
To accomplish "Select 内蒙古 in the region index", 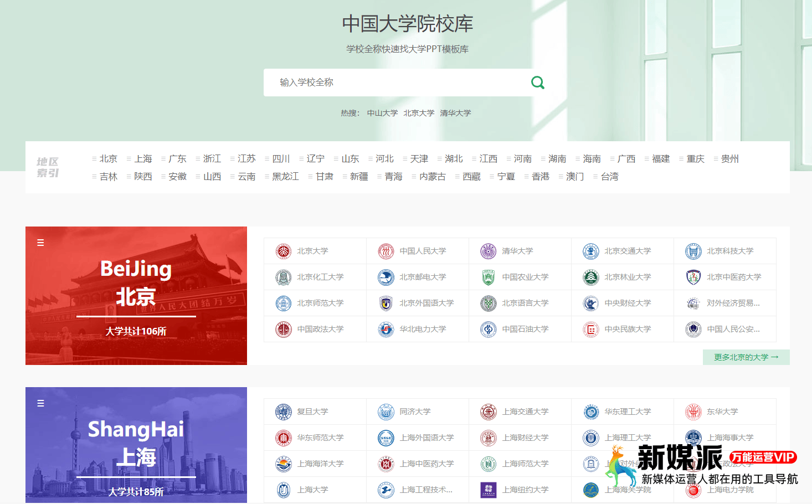I will pyautogui.click(x=432, y=177).
